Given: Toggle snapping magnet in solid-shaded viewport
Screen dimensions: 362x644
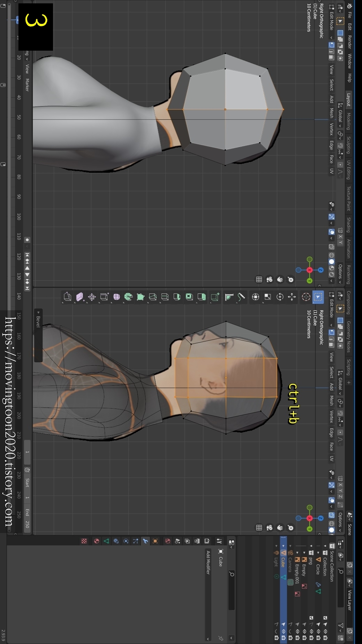Looking at the screenshot, I should [340, 146].
